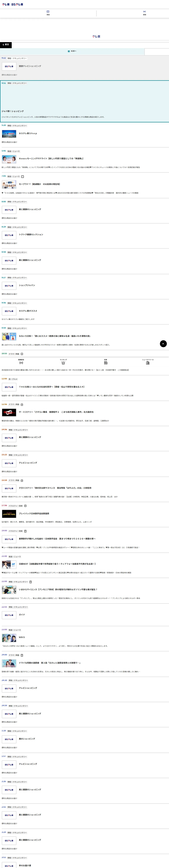Screen dimensions: 169x868
Task: Click the BSテレ東 placeholder thumbnail at 12:00
Action: pos(9,387)
